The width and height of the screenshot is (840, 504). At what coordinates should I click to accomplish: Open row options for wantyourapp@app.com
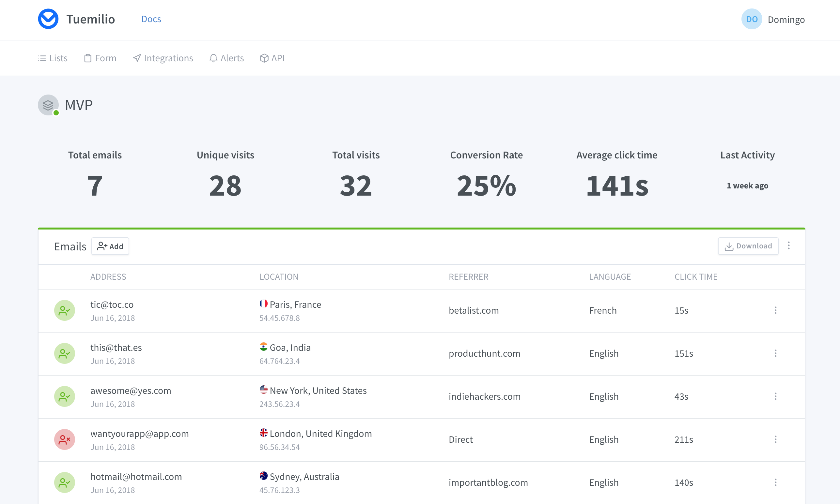775,439
